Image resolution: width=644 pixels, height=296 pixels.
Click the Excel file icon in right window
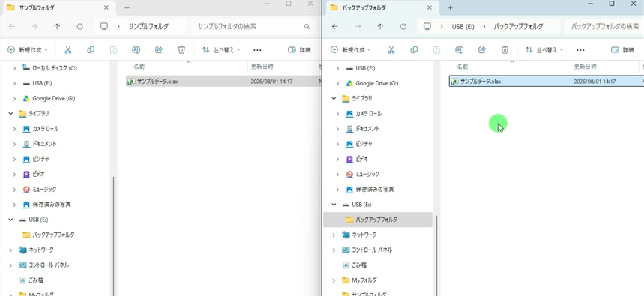click(454, 82)
